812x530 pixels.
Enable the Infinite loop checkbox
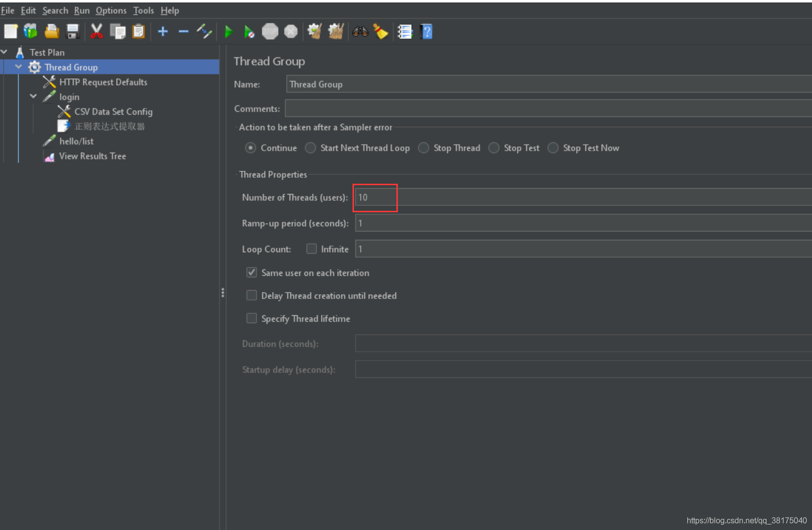[311, 249]
